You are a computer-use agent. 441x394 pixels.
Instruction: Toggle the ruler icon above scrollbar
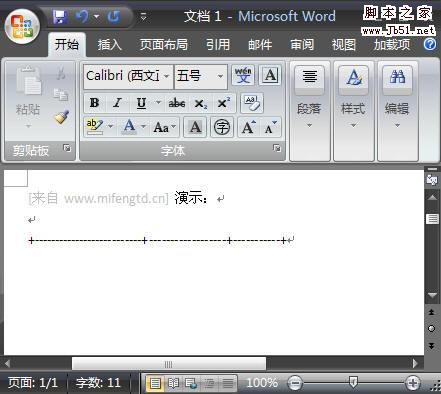coord(432,180)
